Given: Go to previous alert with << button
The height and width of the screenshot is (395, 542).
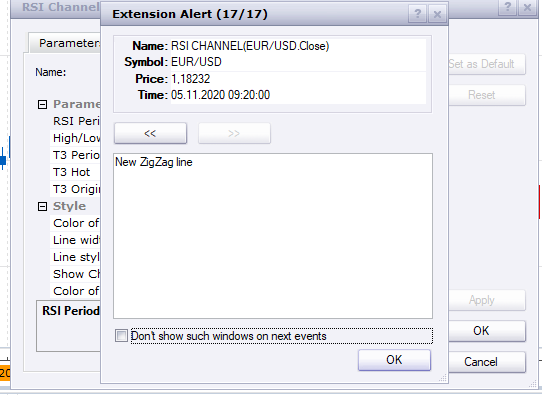Looking at the screenshot, I should tap(150, 133).
